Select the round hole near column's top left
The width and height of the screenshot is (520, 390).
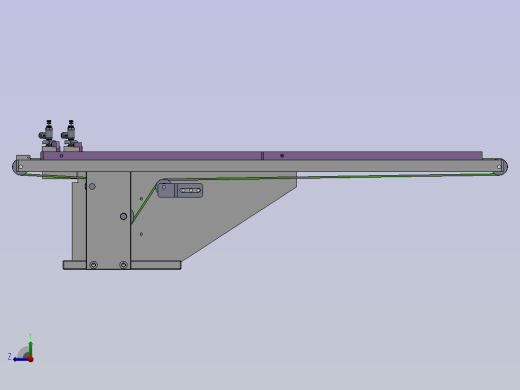(x=92, y=186)
